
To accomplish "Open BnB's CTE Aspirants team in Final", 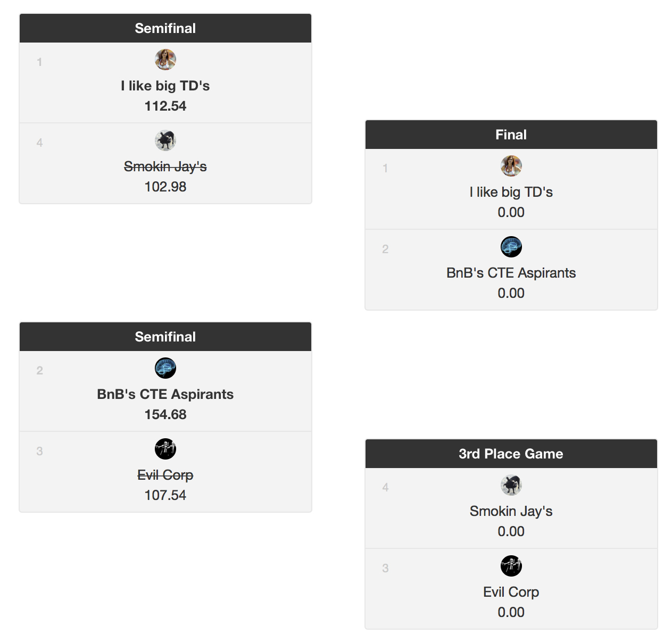I will point(511,273).
